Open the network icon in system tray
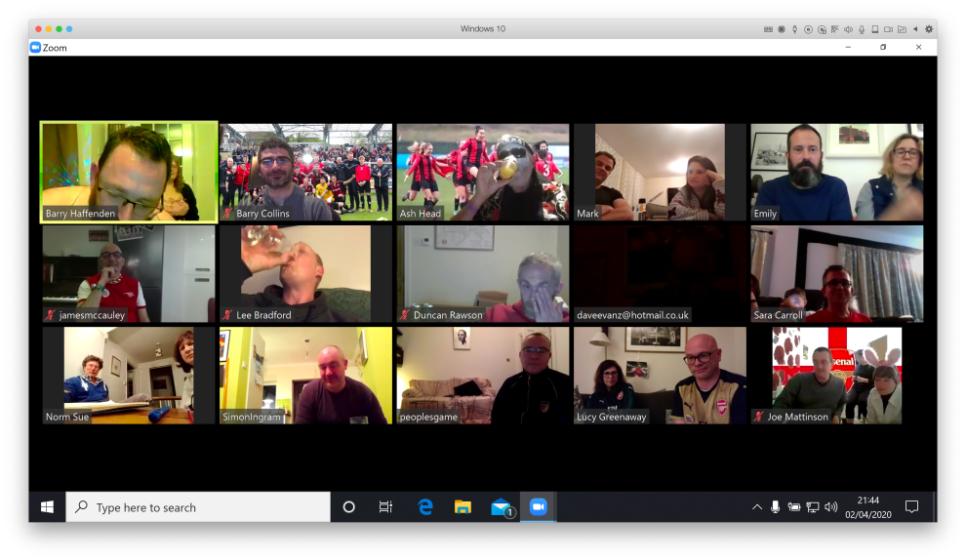 [813, 507]
